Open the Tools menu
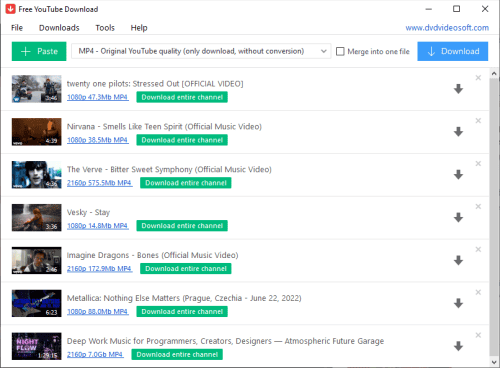 click(105, 28)
